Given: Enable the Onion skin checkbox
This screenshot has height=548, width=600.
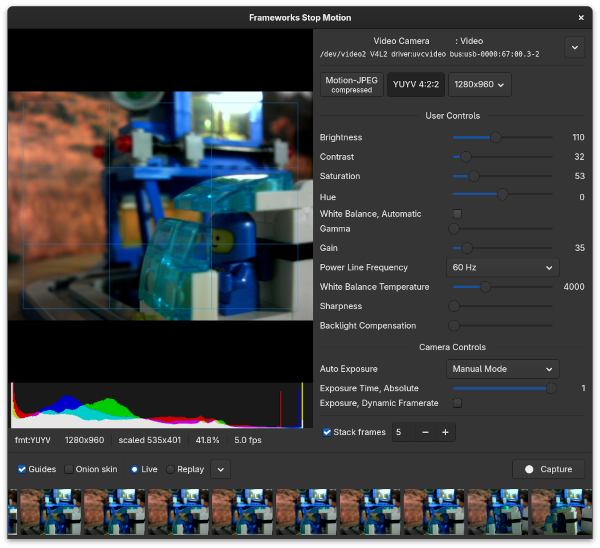Looking at the screenshot, I should tap(69, 469).
